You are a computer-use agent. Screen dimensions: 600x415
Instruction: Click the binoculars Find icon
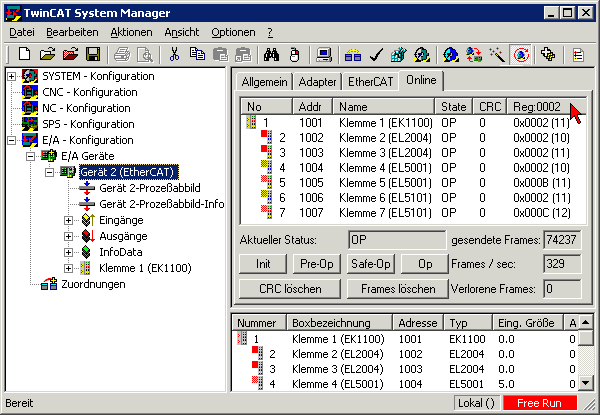coord(272,54)
